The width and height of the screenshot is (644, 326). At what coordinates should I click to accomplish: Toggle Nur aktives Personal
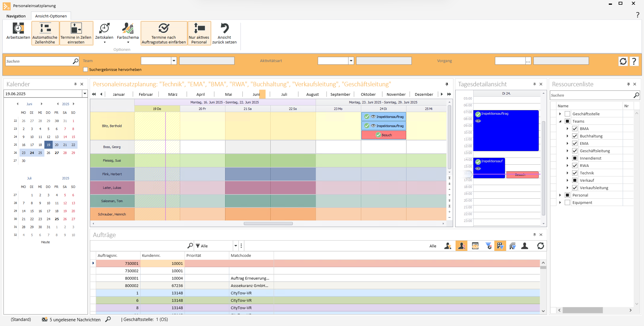[199, 33]
